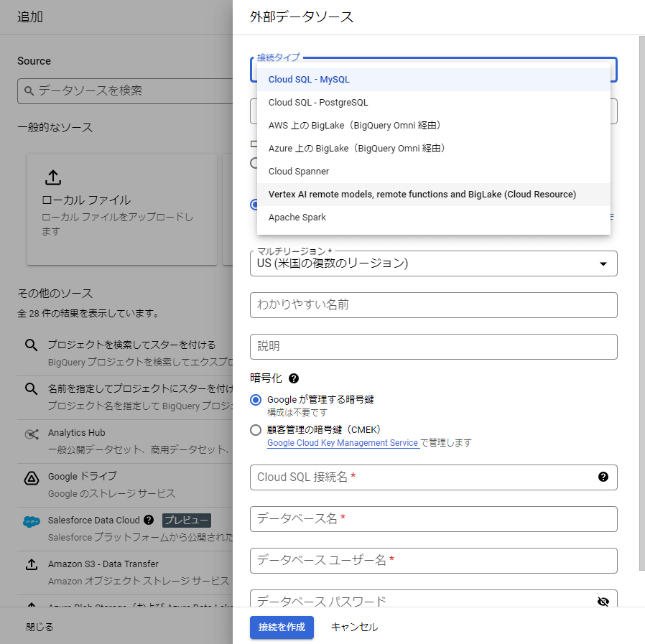
Task: Select Cloud SQL - MySQL connection type
Action: 433,80
